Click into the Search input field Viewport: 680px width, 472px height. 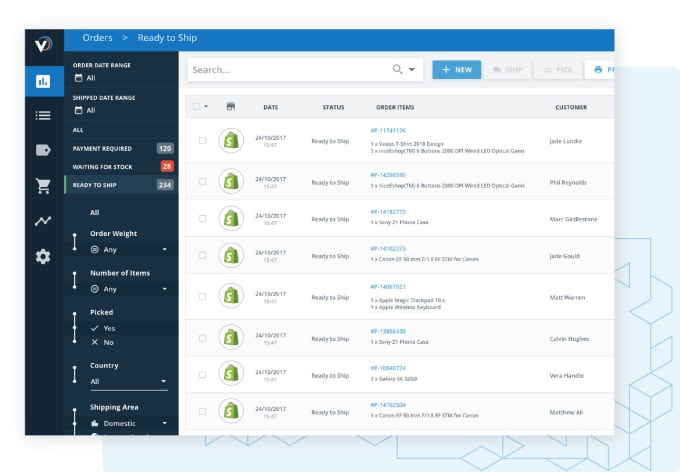point(285,70)
